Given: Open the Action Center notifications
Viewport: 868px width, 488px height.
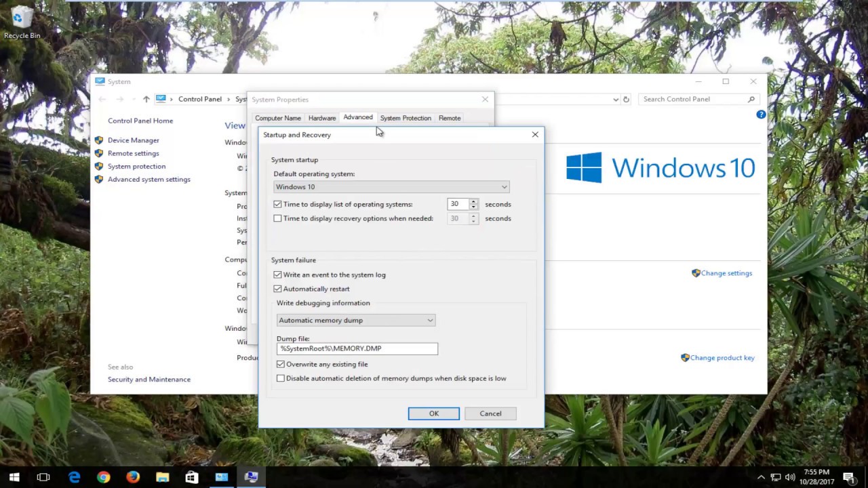Looking at the screenshot, I should coord(848,477).
